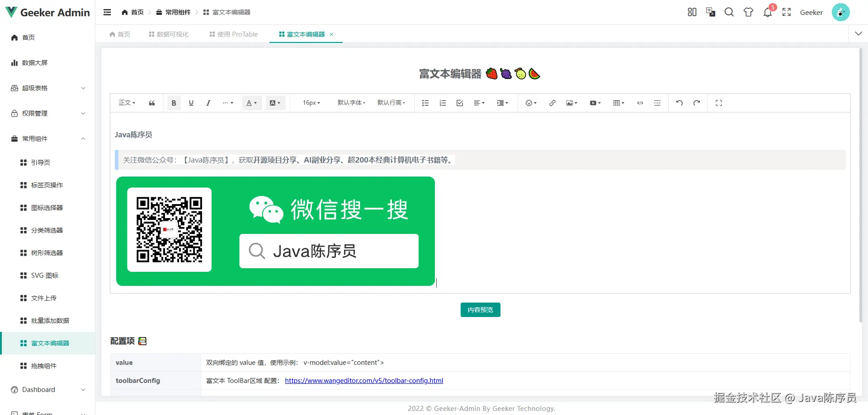Screen dimensions: 868x415
Task: Open 数据大屏 in the sidebar
Action: (47, 63)
